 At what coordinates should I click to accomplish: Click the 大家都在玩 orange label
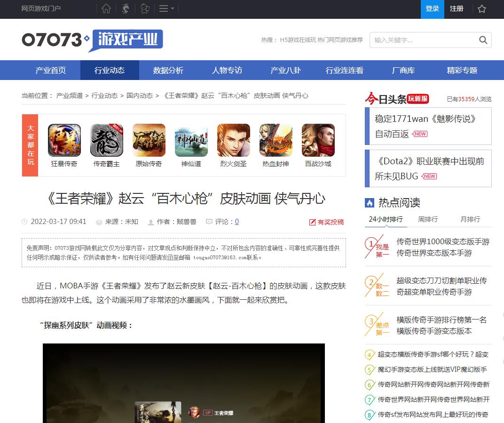30,145
